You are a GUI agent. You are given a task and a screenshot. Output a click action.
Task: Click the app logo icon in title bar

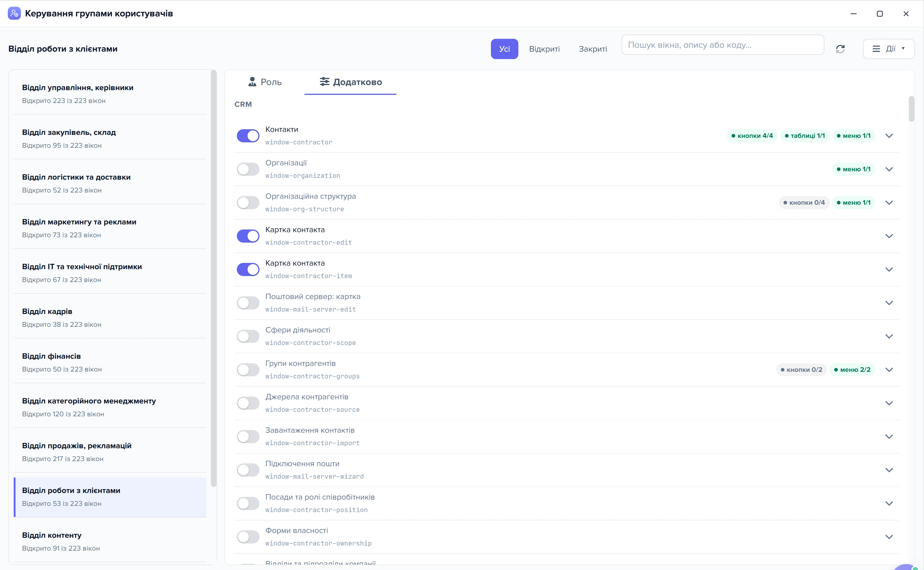point(14,13)
